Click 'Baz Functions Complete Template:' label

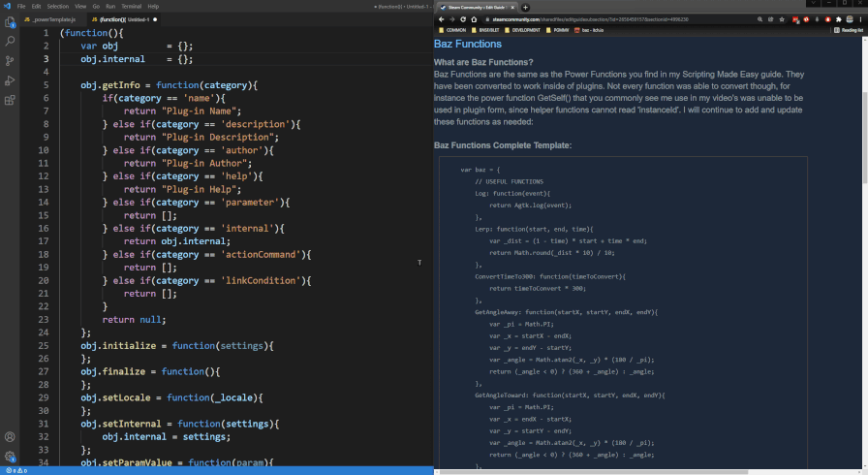click(x=503, y=145)
